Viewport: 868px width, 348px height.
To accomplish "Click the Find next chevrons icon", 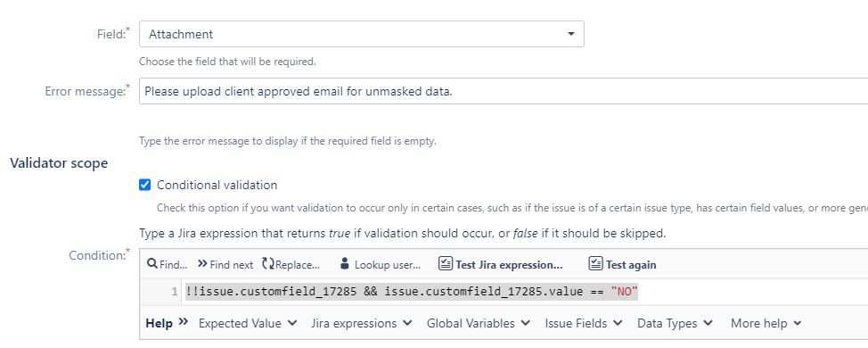I will click(x=202, y=264).
